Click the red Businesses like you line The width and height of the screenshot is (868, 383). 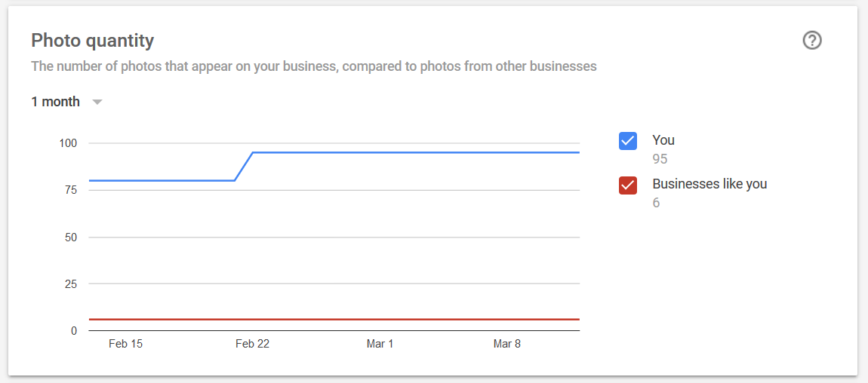(x=334, y=320)
